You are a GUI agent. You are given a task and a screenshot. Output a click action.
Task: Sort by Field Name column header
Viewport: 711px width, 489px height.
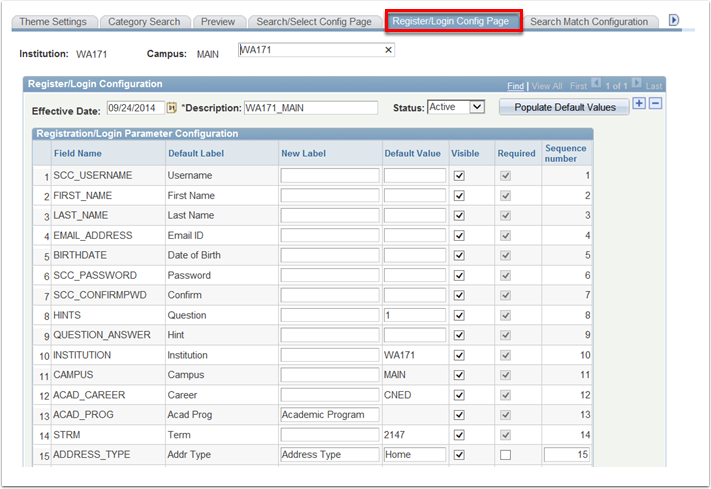[x=78, y=153]
